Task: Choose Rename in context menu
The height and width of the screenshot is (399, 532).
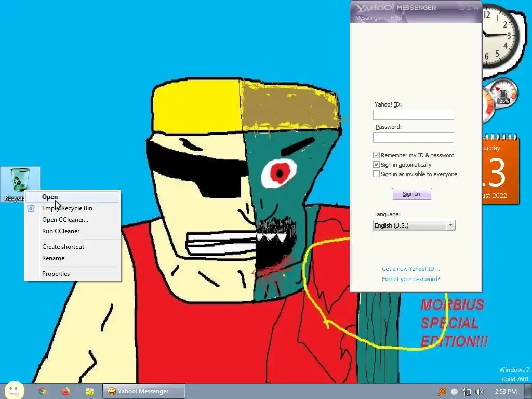Action: coord(73,258)
